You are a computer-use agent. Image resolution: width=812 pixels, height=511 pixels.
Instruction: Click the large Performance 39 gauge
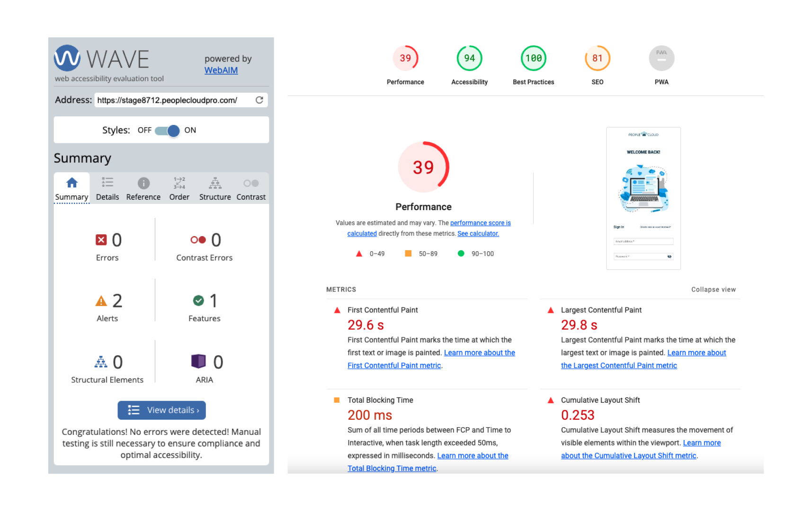423,167
